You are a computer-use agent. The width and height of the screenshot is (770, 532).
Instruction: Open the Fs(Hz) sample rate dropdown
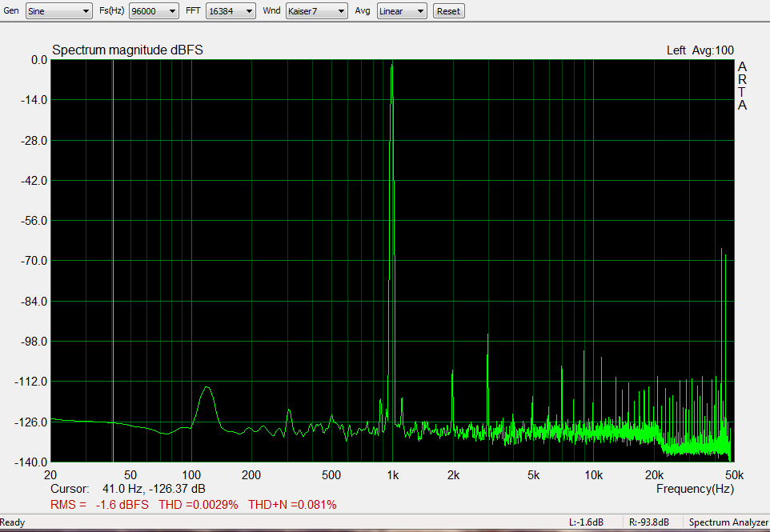[153, 10]
